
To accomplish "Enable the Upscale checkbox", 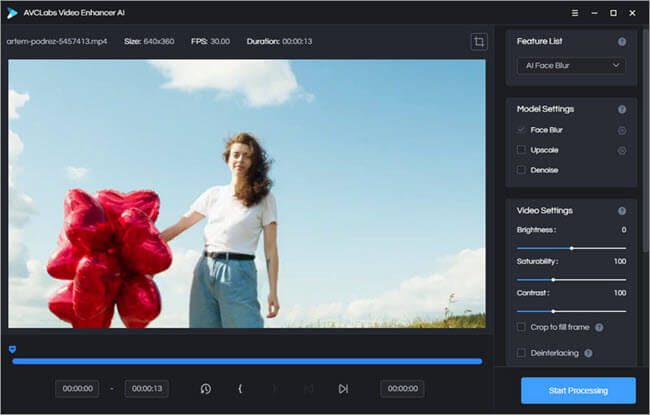I will (x=521, y=150).
